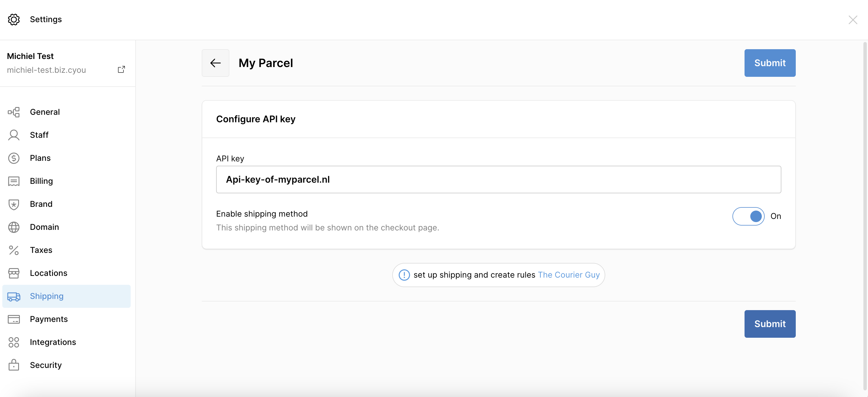Select Shipping in the sidebar
The height and width of the screenshot is (397, 868).
66,296
